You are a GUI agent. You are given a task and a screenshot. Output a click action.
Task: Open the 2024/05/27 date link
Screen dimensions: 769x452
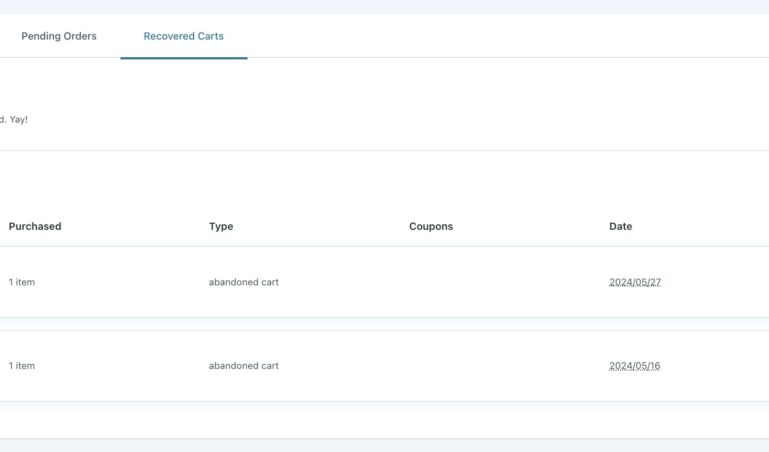pyautogui.click(x=635, y=282)
